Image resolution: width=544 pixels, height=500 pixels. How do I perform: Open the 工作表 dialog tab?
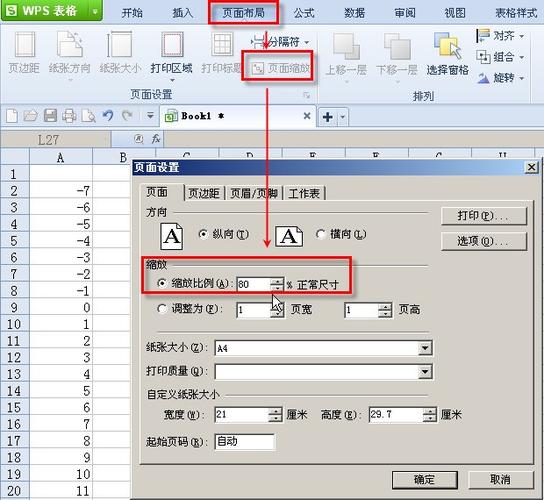coord(304,193)
